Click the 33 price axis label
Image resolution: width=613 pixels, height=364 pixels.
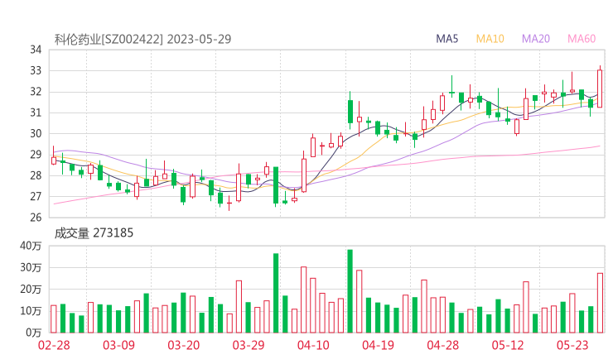coord(36,70)
